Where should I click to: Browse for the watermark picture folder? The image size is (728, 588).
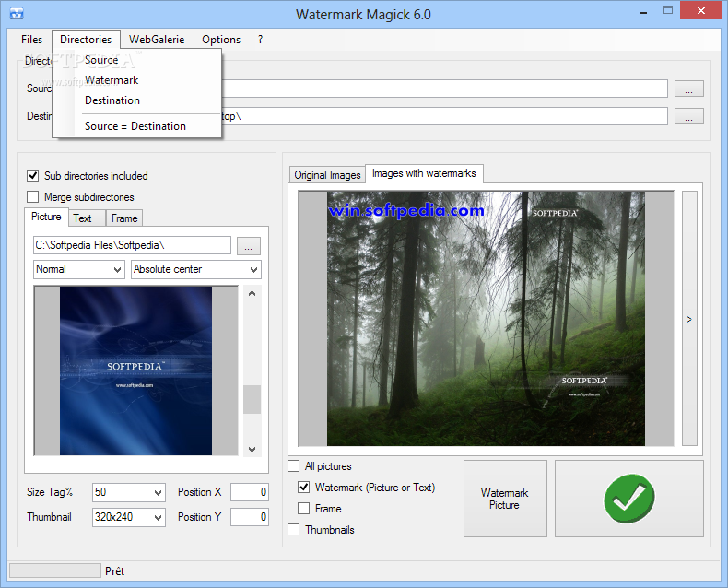pyautogui.click(x=249, y=246)
